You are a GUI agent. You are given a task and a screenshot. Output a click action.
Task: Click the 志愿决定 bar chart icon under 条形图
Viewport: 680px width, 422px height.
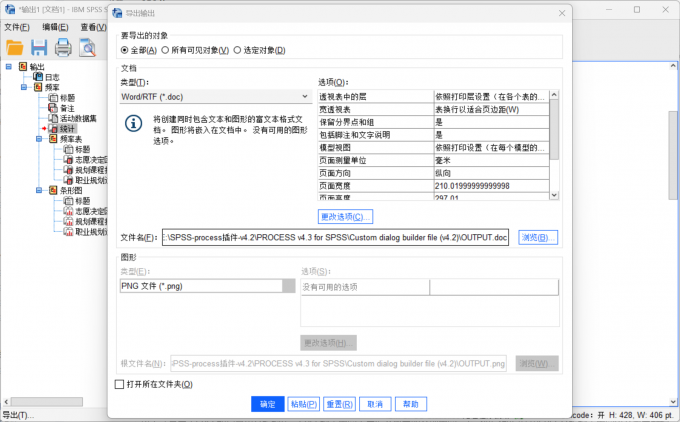pyautogui.click(x=68, y=211)
